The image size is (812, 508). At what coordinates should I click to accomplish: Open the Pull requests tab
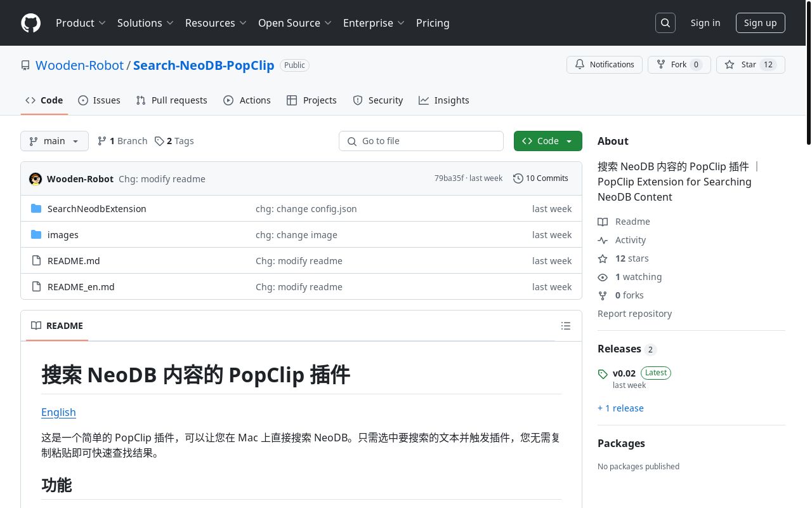click(171, 100)
